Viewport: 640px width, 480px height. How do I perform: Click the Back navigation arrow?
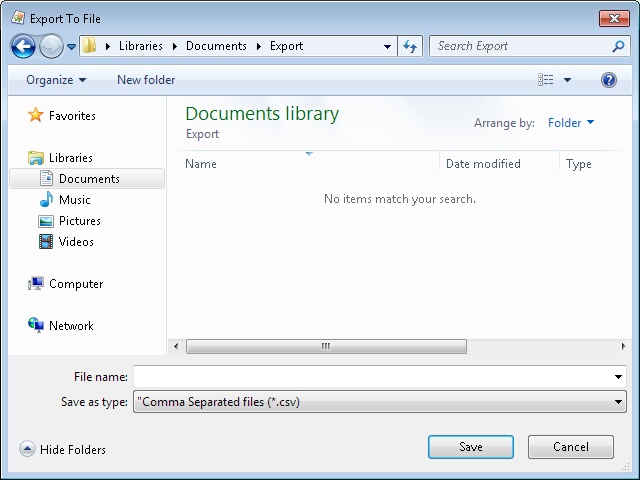pyautogui.click(x=23, y=46)
